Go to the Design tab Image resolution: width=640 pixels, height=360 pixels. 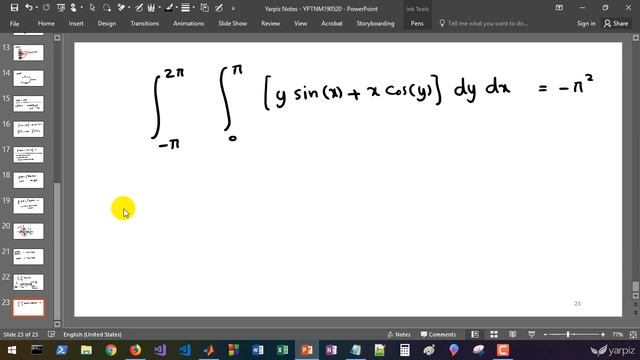click(107, 23)
